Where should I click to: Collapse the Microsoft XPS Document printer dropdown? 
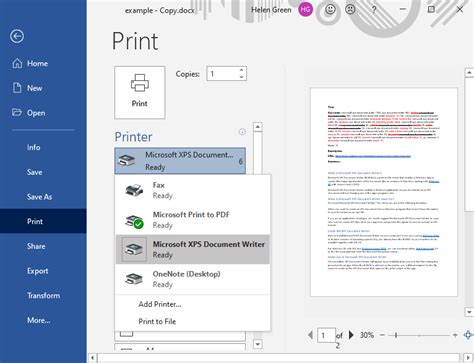click(180, 161)
